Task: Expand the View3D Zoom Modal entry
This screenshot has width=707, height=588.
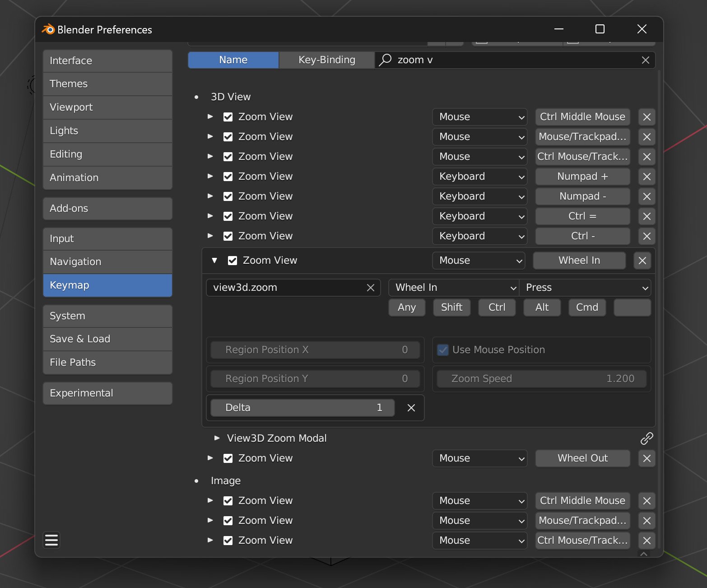Action: [x=217, y=438]
